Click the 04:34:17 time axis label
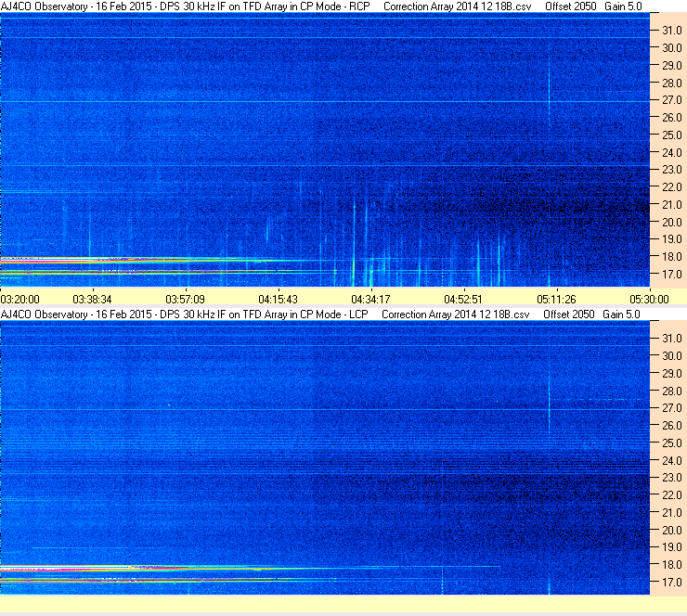 click(370, 300)
